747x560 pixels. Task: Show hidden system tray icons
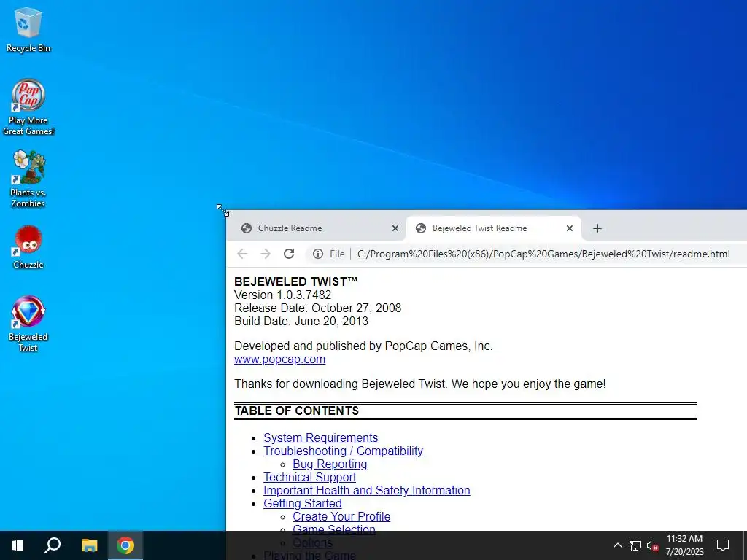(x=617, y=545)
